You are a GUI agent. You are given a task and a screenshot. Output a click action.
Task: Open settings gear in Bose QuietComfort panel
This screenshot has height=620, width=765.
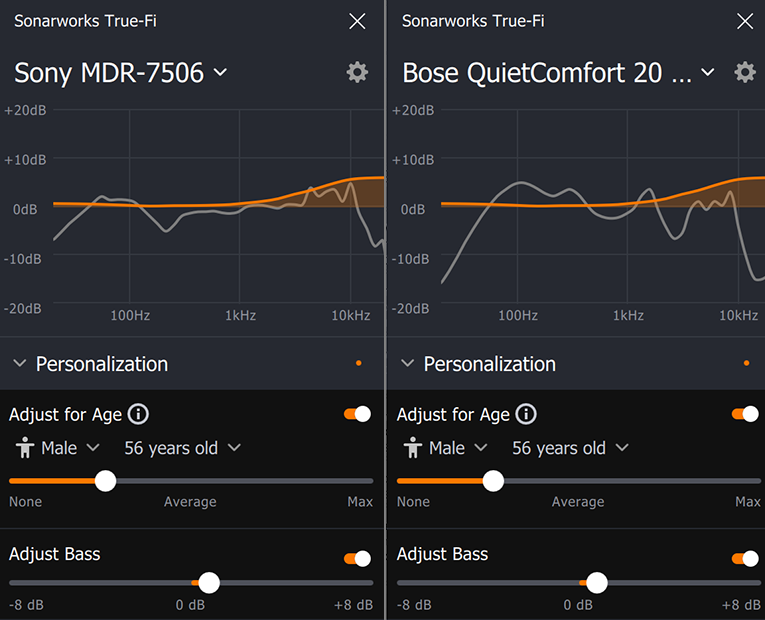coord(745,72)
